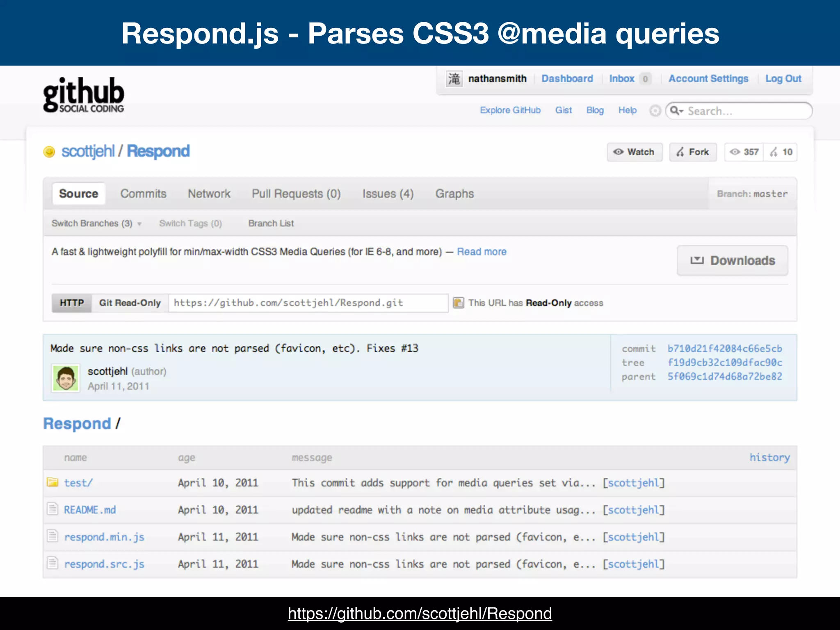
Task: Click scottjehl's author avatar thumbnail
Action: tap(66, 378)
